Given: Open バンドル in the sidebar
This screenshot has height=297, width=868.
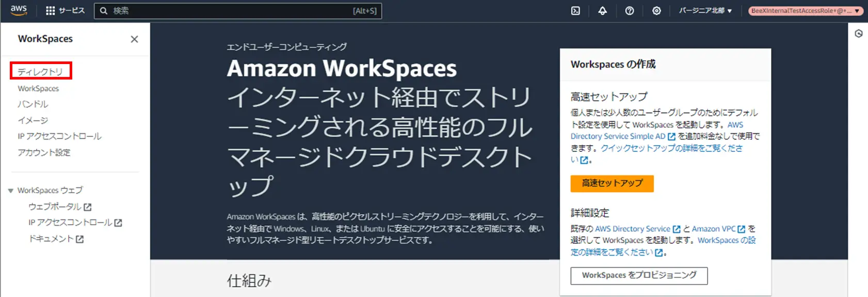Looking at the screenshot, I should coord(33,104).
